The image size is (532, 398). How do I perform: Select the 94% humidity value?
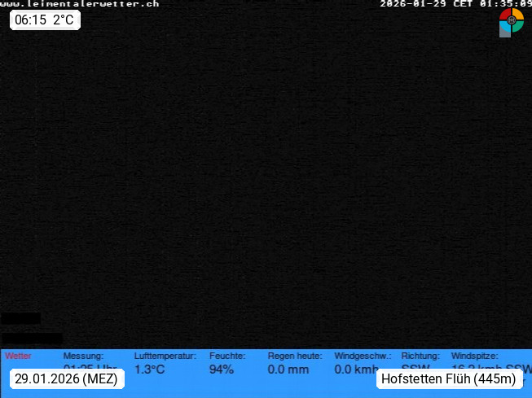[222, 370]
